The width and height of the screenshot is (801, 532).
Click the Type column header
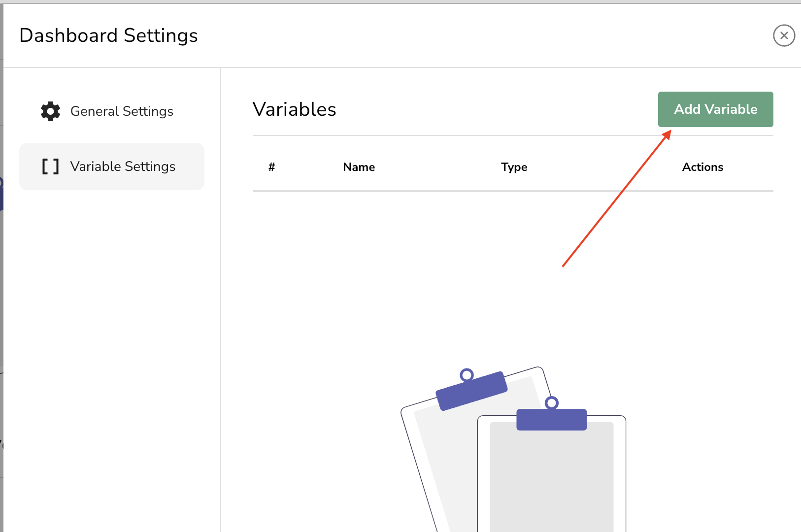click(514, 167)
